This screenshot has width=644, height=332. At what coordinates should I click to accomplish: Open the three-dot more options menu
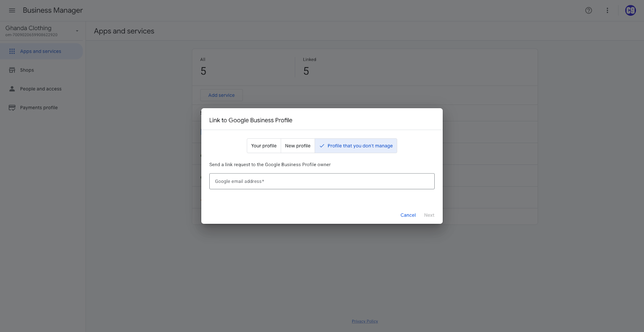pos(607,10)
